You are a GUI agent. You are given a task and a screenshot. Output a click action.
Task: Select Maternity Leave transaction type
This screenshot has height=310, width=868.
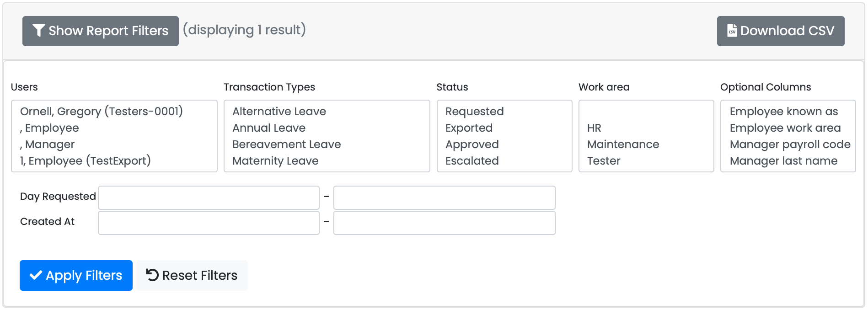point(275,160)
